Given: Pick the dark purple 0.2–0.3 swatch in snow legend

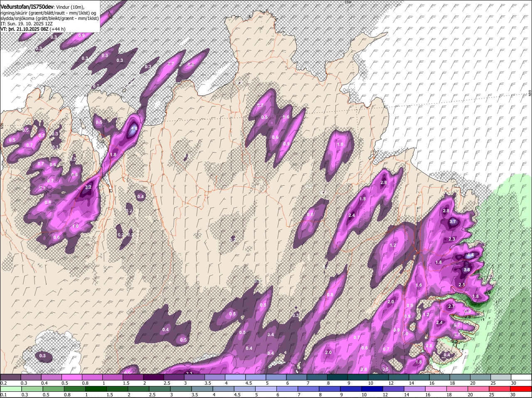Looking at the screenshot, I should 10,377.
